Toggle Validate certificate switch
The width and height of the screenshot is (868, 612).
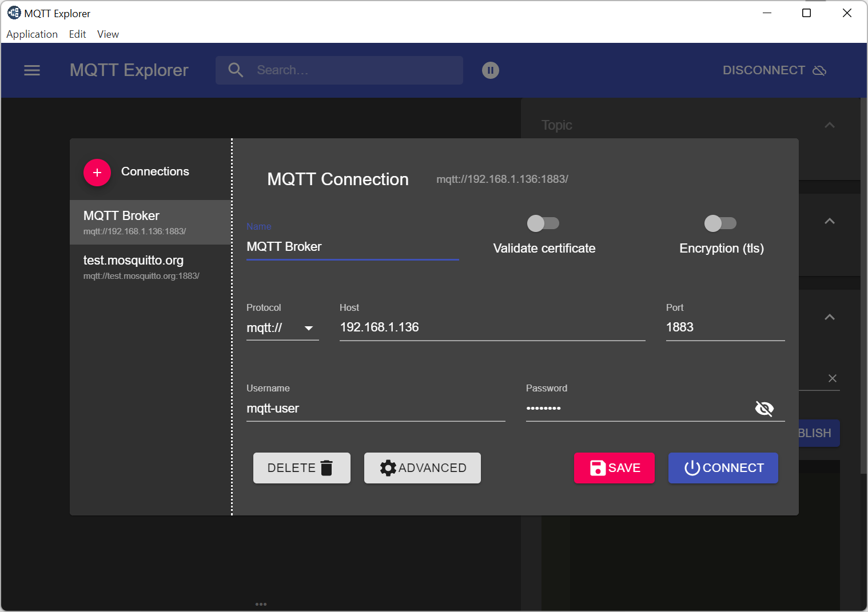(543, 223)
